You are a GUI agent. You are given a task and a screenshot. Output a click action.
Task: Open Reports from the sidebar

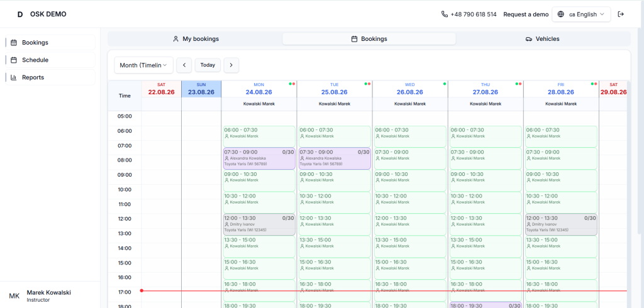[x=50, y=77]
